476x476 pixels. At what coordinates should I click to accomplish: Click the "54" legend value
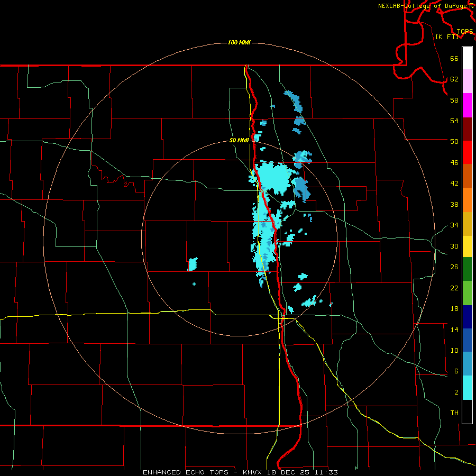click(x=454, y=121)
